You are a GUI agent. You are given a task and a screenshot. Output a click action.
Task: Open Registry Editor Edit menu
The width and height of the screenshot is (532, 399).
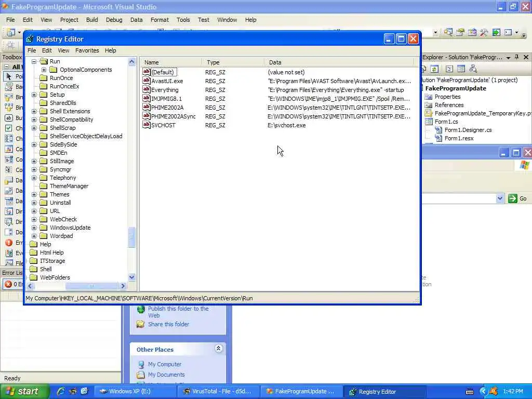coord(47,50)
